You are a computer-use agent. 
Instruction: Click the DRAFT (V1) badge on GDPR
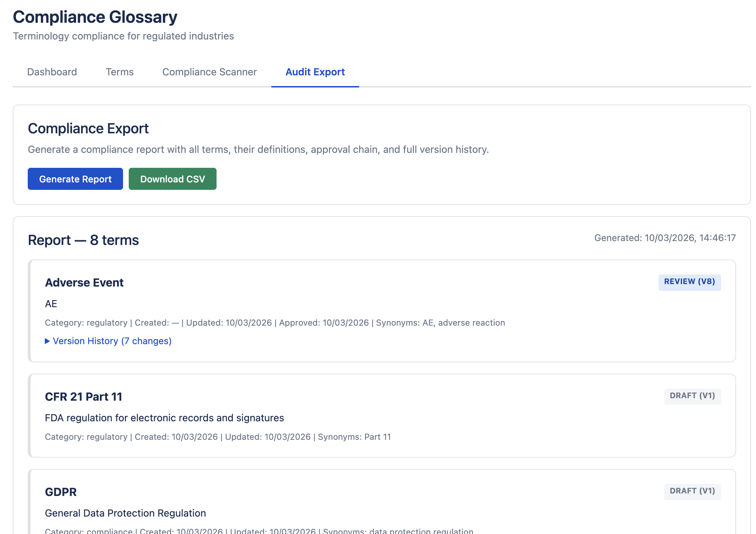tap(692, 491)
